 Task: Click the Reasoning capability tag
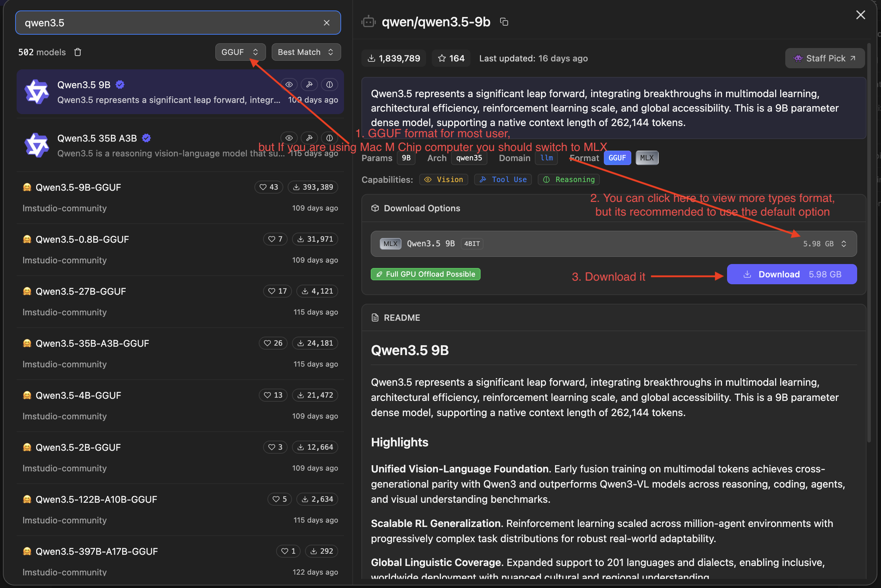click(569, 180)
